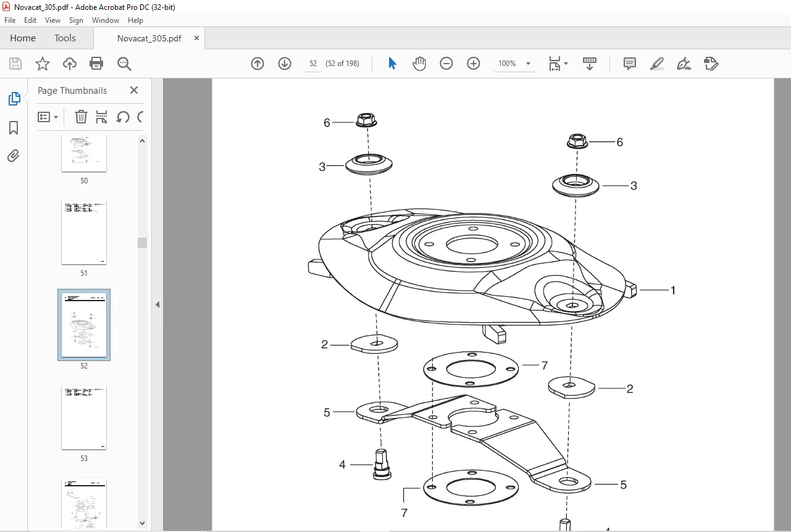The height and width of the screenshot is (532, 791).
Task: Click the scrolling mode keyboard icon
Action: click(x=590, y=64)
